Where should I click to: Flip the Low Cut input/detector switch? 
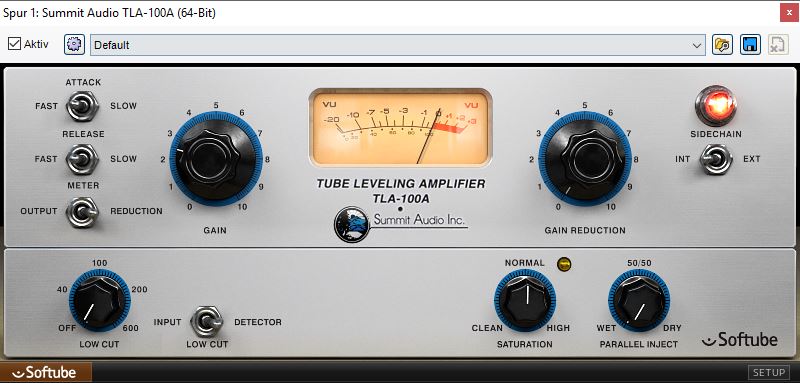click(x=207, y=322)
